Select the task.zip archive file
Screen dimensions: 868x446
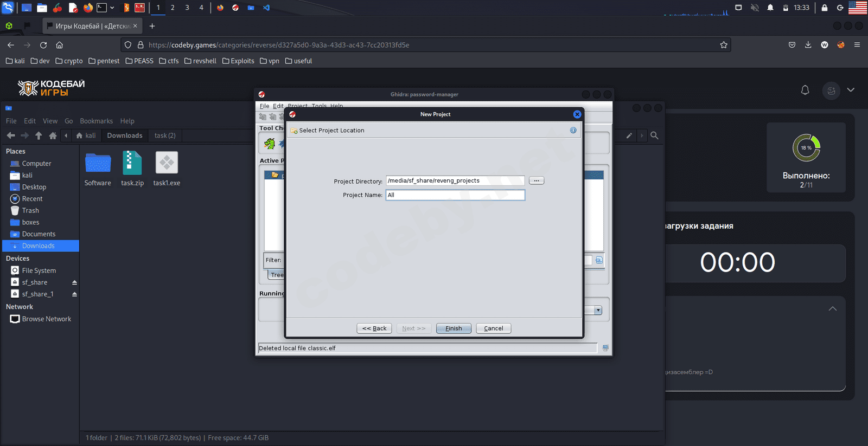click(x=132, y=169)
